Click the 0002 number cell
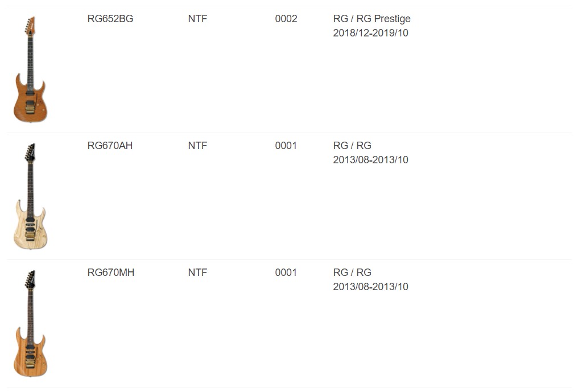The image size is (578, 392). [286, 19]
